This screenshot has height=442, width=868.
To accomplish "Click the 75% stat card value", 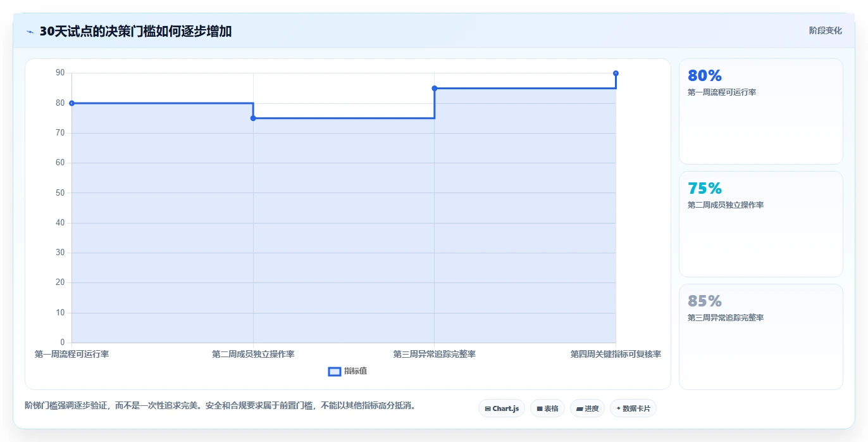I will point(704,188).
